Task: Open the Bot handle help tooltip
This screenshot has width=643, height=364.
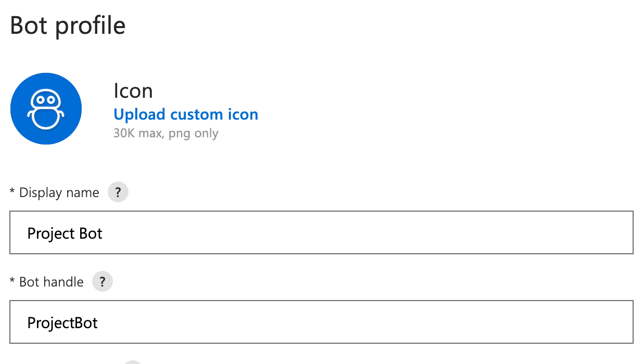Action: [102, 282]
